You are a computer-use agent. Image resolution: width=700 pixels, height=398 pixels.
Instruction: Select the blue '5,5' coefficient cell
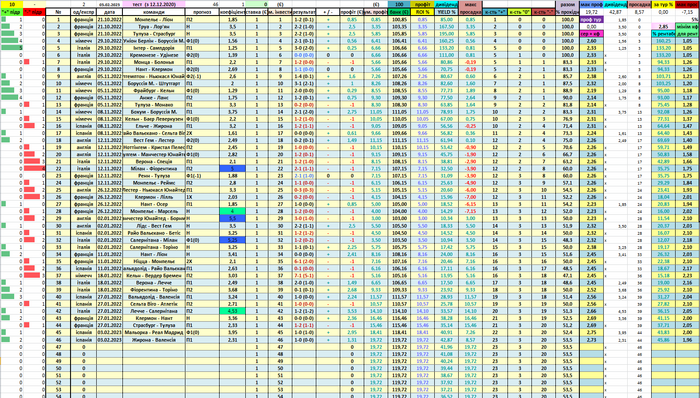point(233,219)
